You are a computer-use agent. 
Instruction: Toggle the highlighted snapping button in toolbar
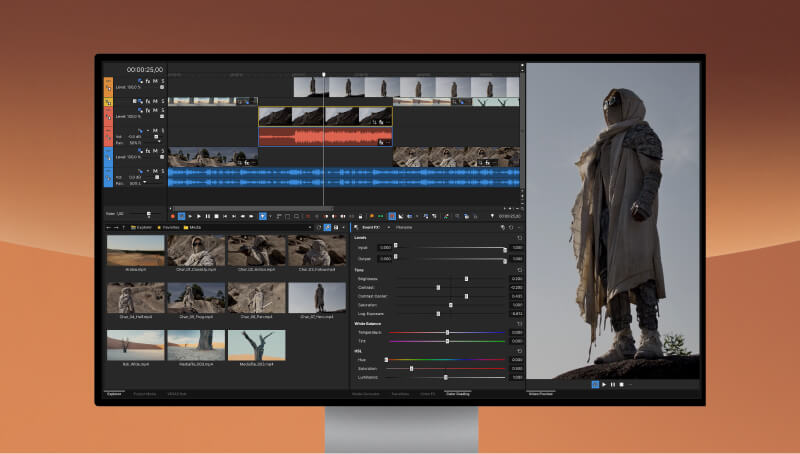tap(392, 216)
